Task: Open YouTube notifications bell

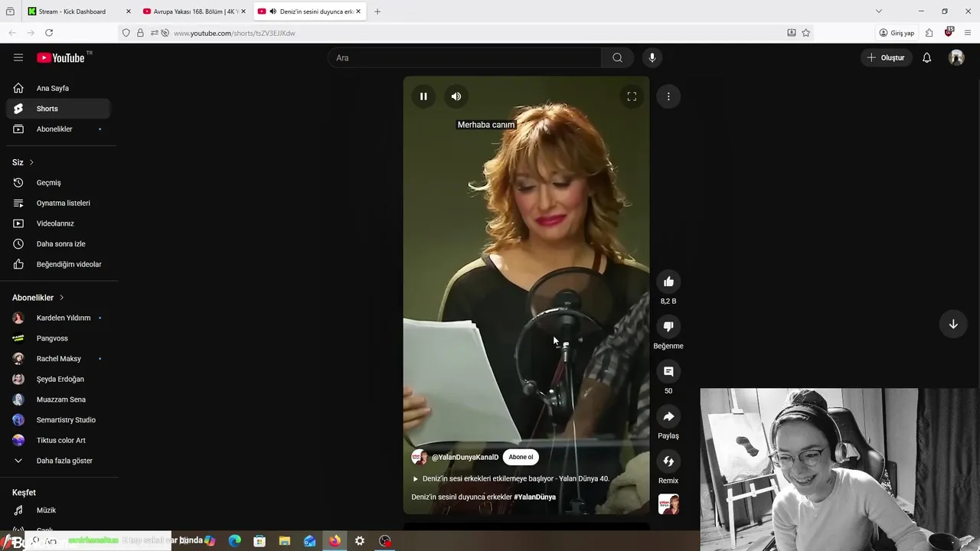Action: coord(926,57)
